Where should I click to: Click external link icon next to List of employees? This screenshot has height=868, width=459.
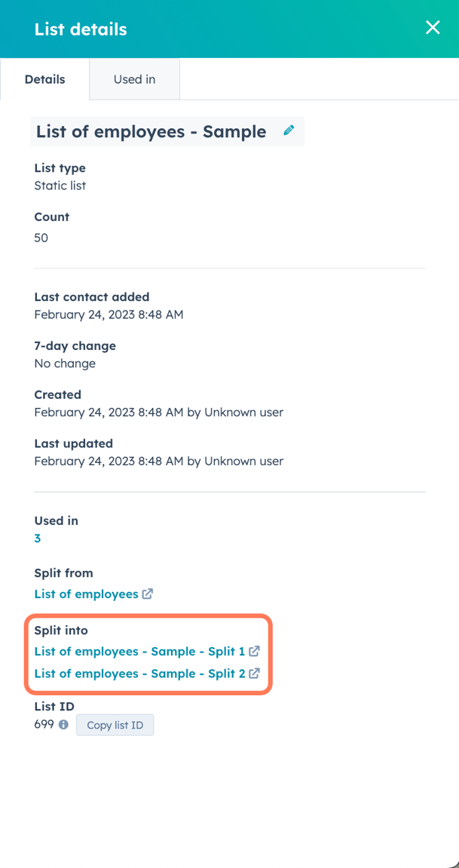coord(148,593)
